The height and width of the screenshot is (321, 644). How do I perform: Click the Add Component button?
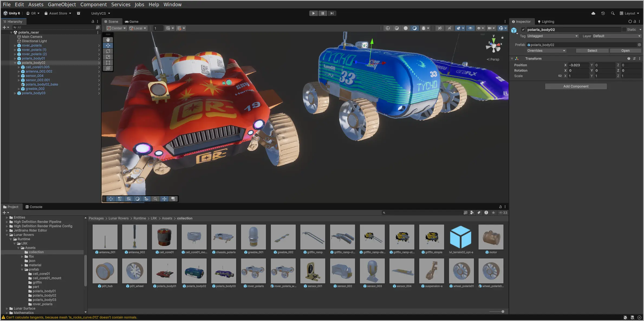coord(576,86)
